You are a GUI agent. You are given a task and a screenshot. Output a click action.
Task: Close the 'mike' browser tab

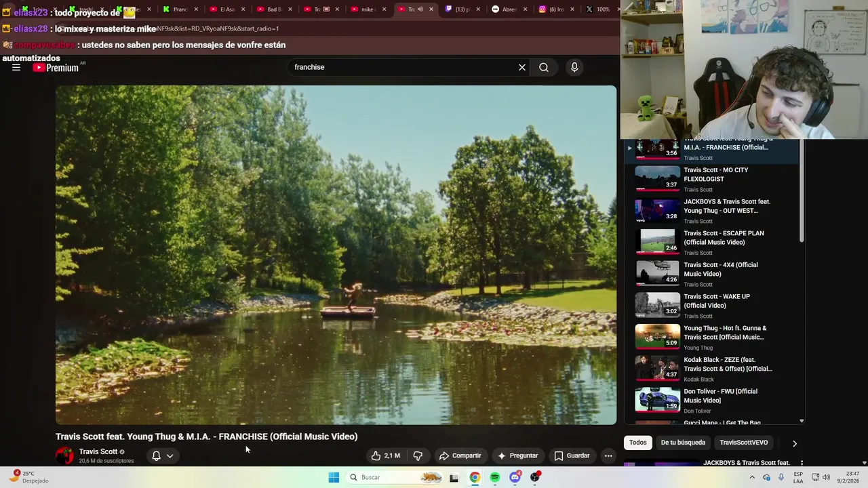click(x=384, y=9)
